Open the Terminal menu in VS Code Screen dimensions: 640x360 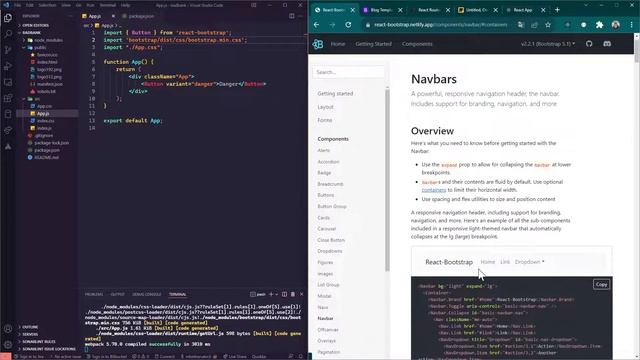click(108, 5)
